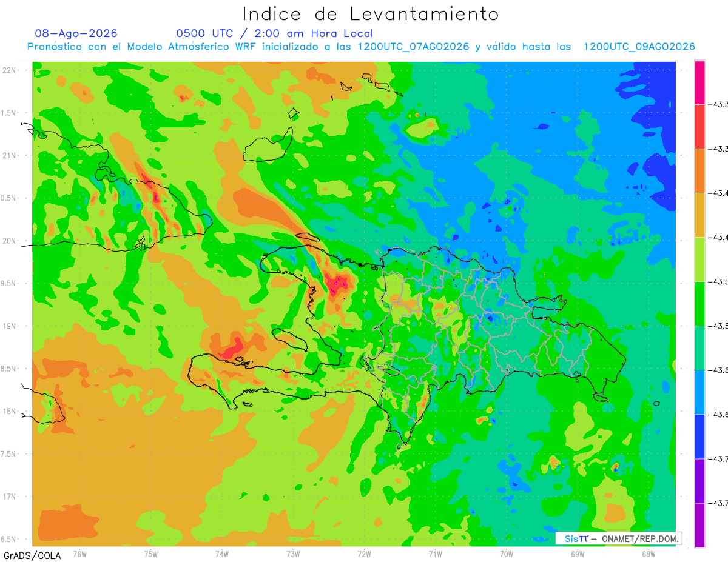The height and width of the screenshot is (562, 728).
Task: Click the date text "08-Ago-2026"
Action: pos(76,33)
